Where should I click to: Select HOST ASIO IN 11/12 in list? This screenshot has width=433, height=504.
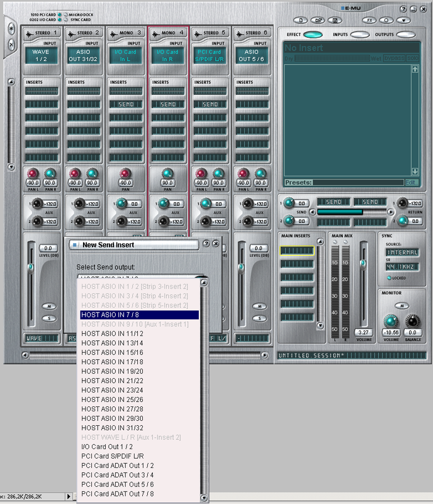tap(140, 334)
